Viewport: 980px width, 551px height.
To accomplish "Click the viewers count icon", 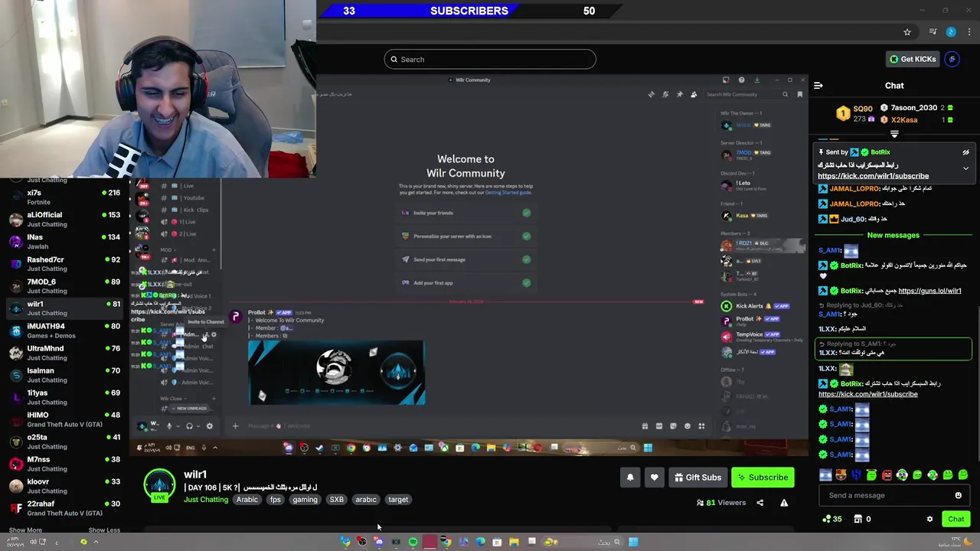I will [x=700, y=503].
